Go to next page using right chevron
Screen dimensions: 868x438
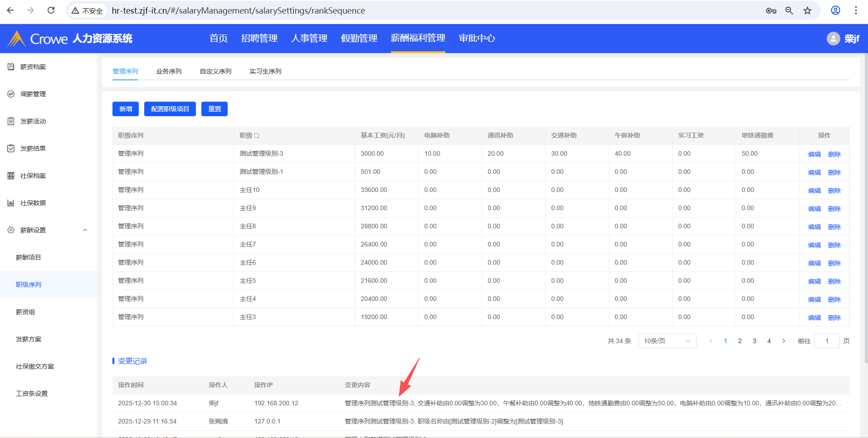point(784,341)
